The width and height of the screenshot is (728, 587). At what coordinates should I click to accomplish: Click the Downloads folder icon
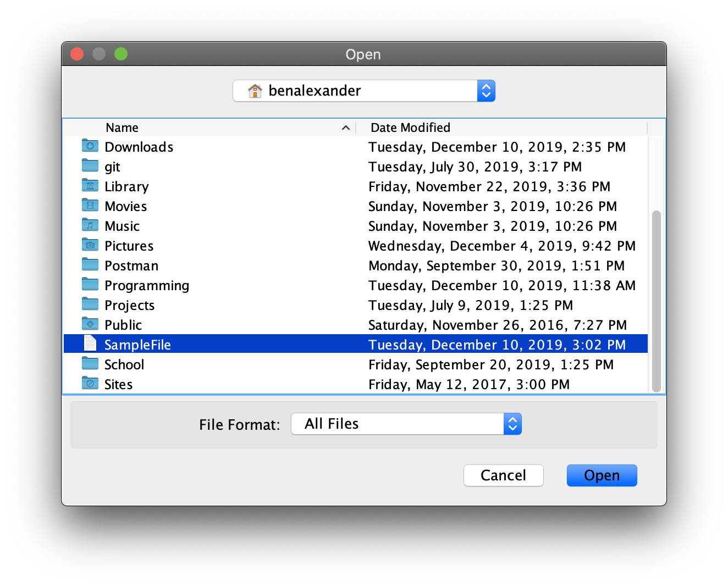pos(90,146)
